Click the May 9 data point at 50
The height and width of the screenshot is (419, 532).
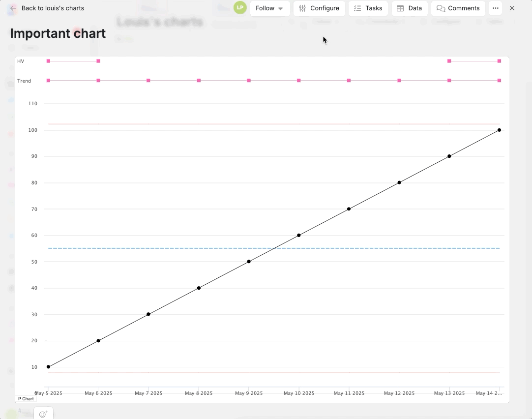point(249,262)
